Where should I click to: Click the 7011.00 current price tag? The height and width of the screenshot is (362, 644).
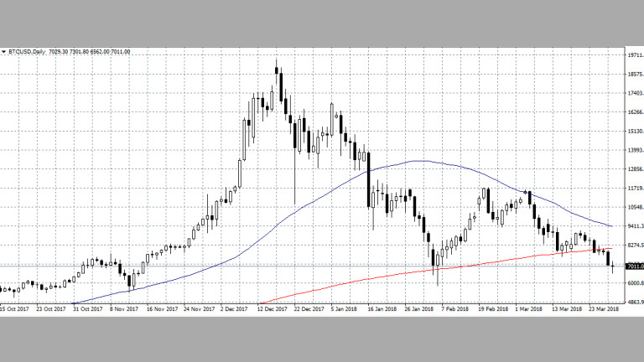[x=632, y=266]
